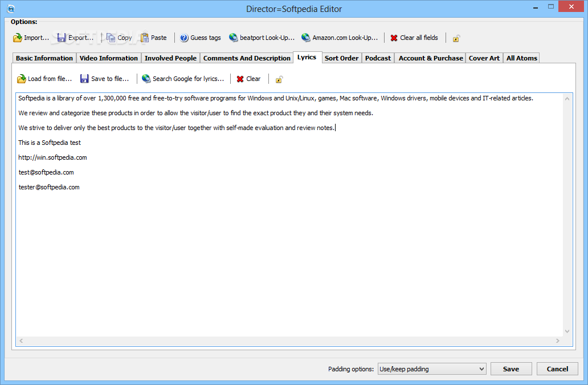The width and height of the screenshot is (588, 385).
Task: Click the Cancel button
Action: click(557, 369)
